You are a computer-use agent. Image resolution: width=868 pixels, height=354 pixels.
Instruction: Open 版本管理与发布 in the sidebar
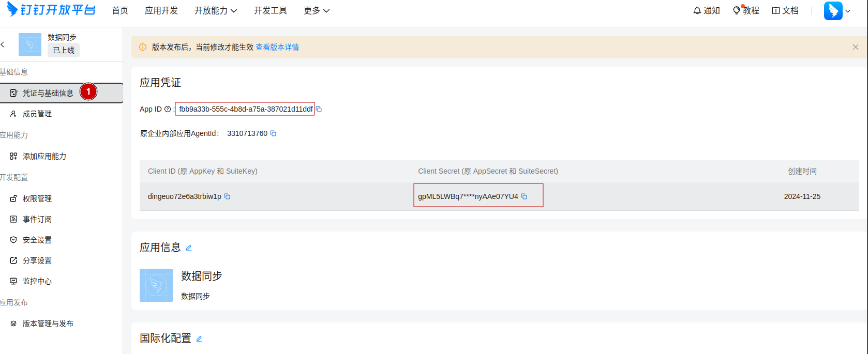48,324
